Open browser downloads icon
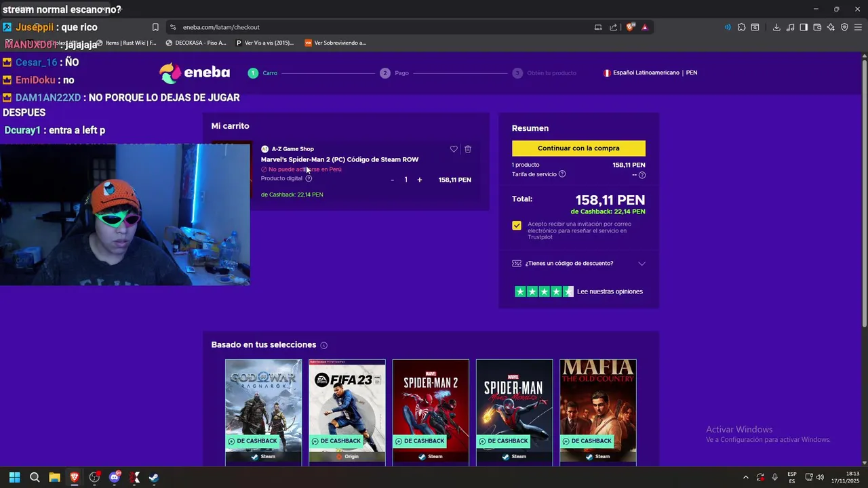The width and height of the screenshot is (868, 488). coord(776,27)
